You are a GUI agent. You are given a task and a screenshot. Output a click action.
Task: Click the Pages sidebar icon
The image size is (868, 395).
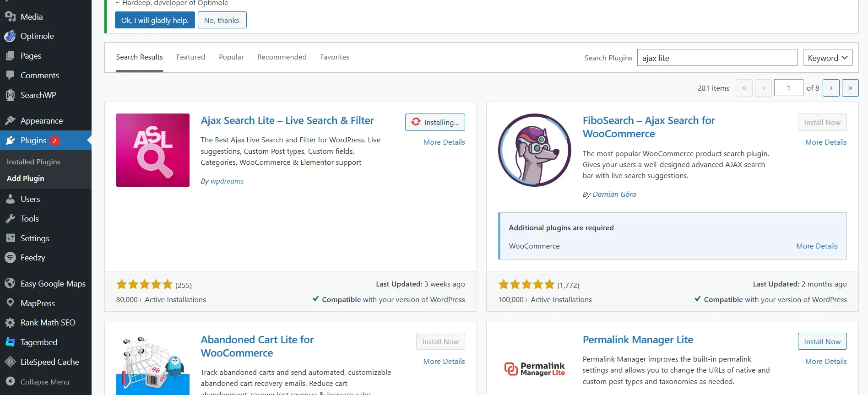pyautogui.click(x=10, y=56)
